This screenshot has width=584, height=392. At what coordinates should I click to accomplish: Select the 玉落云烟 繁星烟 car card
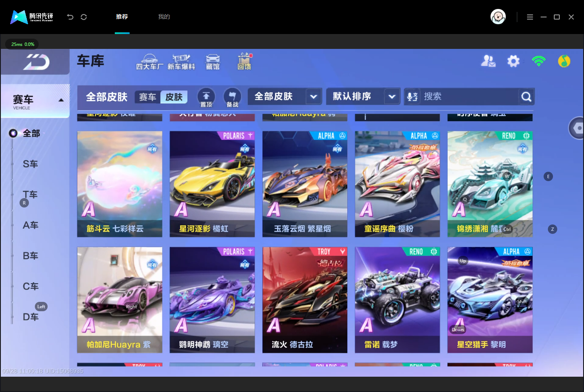tap(305, 184)
